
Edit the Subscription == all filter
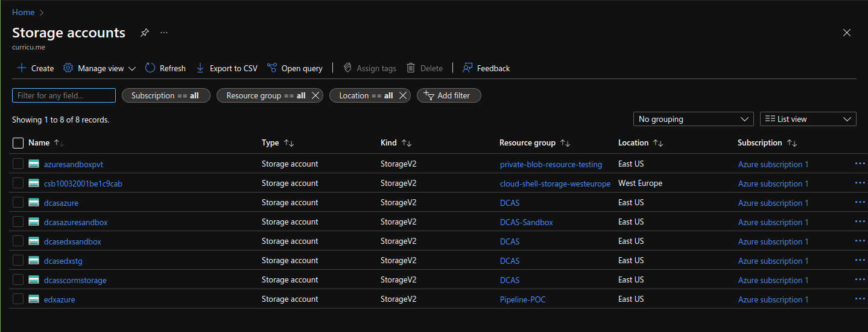[166, 95]
